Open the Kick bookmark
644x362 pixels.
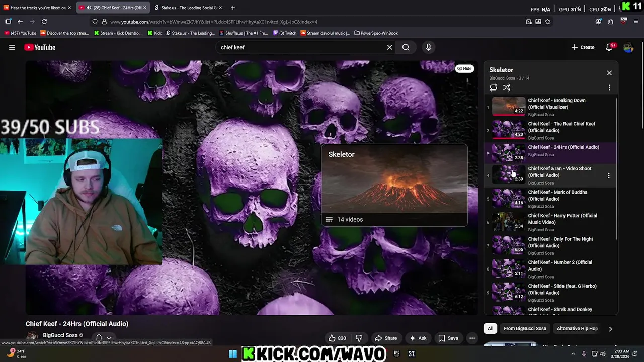(155, 33)
